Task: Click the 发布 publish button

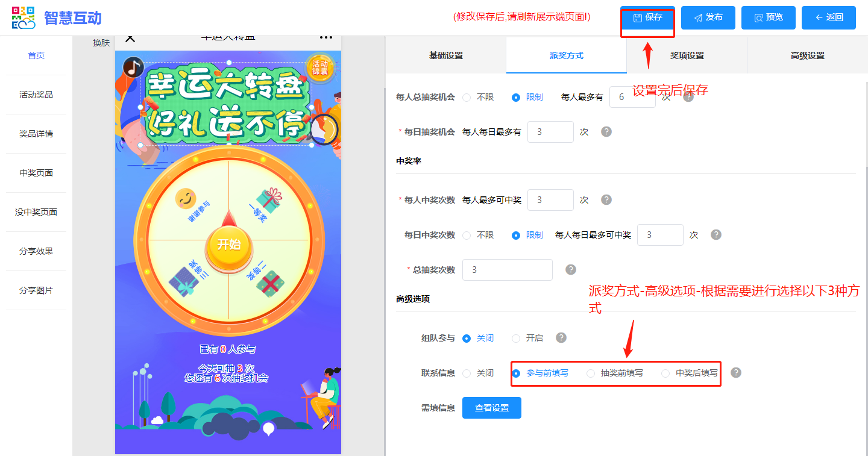Action: [x=708, y=17]
